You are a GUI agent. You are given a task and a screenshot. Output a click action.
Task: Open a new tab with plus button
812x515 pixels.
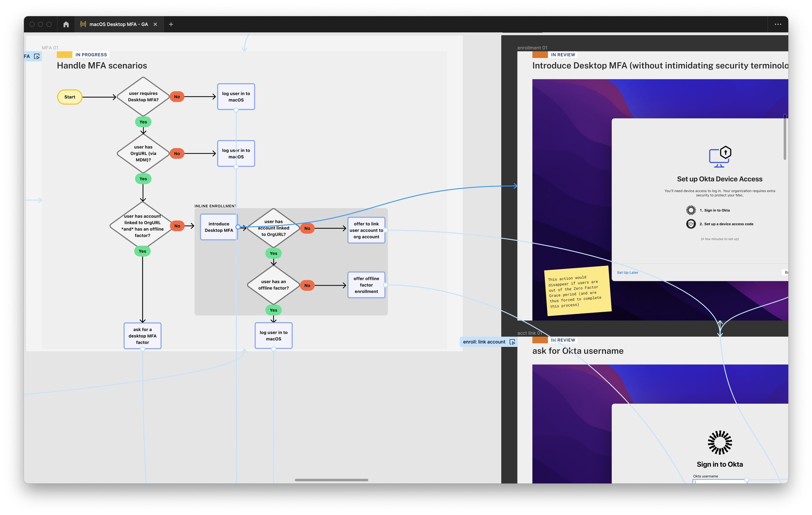click(x=171, y=24)
